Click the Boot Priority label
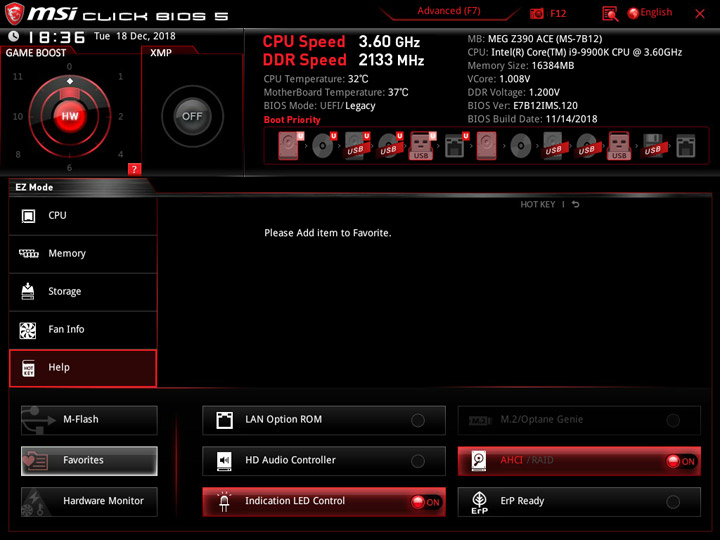 pos(292,120)
